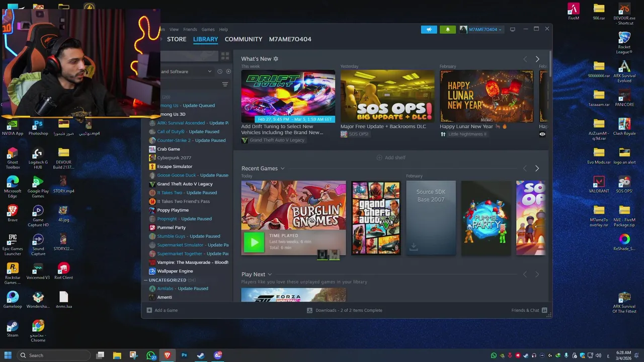Open Brave browser in the taskbar

click(x=167, y=355)
